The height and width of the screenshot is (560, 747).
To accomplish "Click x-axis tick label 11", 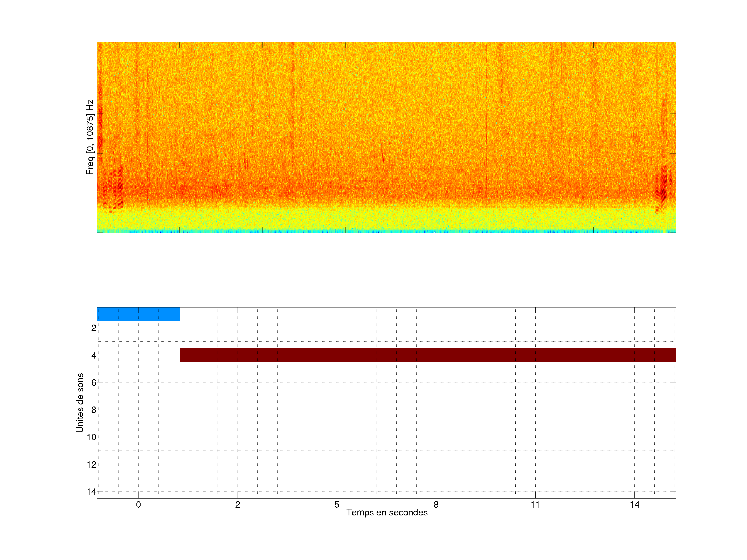I will pyautogui.click(x=535, y=505).
